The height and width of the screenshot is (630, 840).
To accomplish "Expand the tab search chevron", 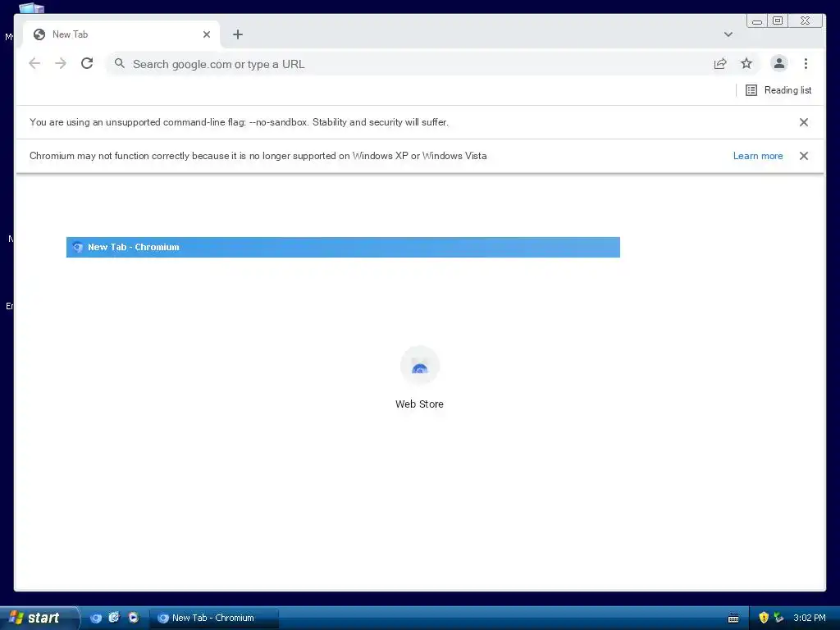I will [x=728, y=34].
